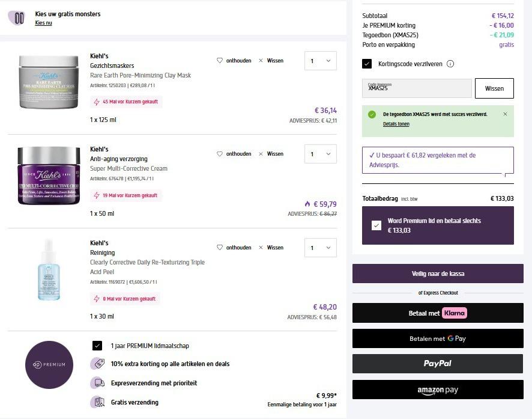Click the heart icon for Super Multi-Corrective Cream

pyautogui.click(x=220, y=154)
